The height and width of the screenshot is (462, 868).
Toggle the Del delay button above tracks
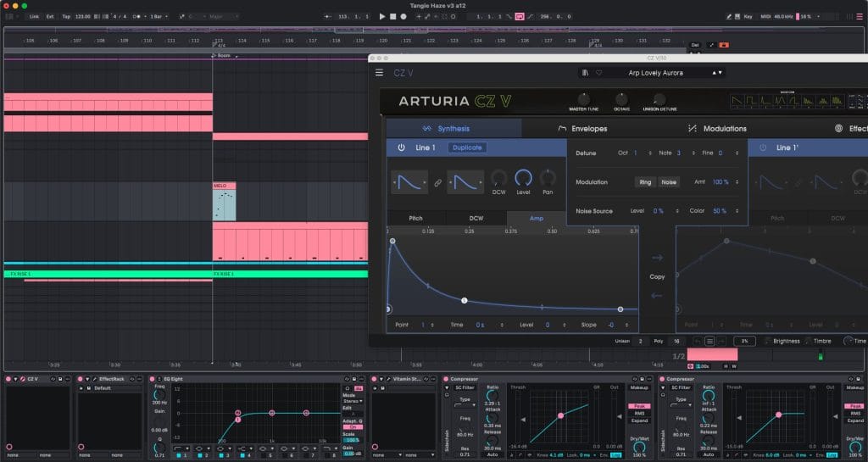[x=695, y=45]
